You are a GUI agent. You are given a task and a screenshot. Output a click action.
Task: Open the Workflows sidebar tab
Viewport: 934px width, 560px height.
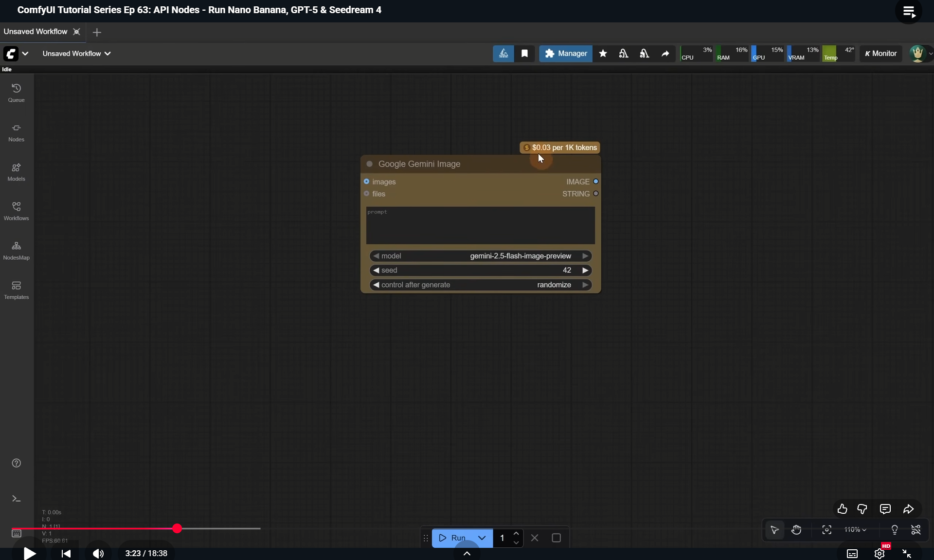[16, 211]
